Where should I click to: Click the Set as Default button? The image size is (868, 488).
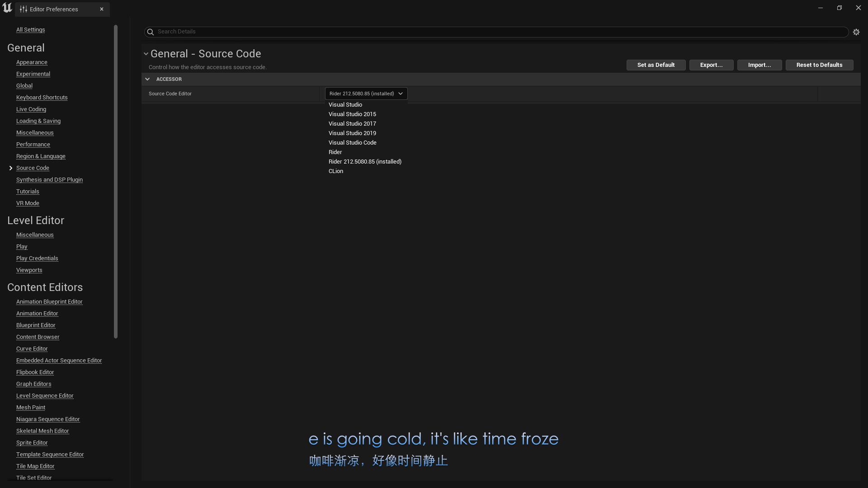click(x=656, y=65)
